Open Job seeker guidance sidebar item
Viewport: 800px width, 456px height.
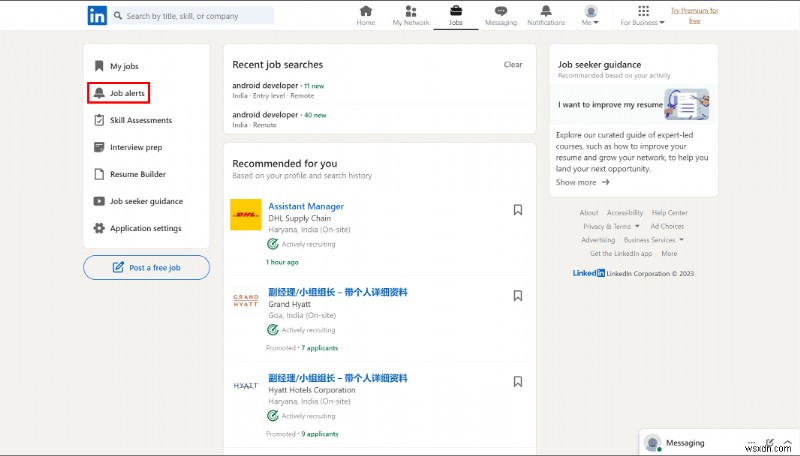click(x=138, y=201)
